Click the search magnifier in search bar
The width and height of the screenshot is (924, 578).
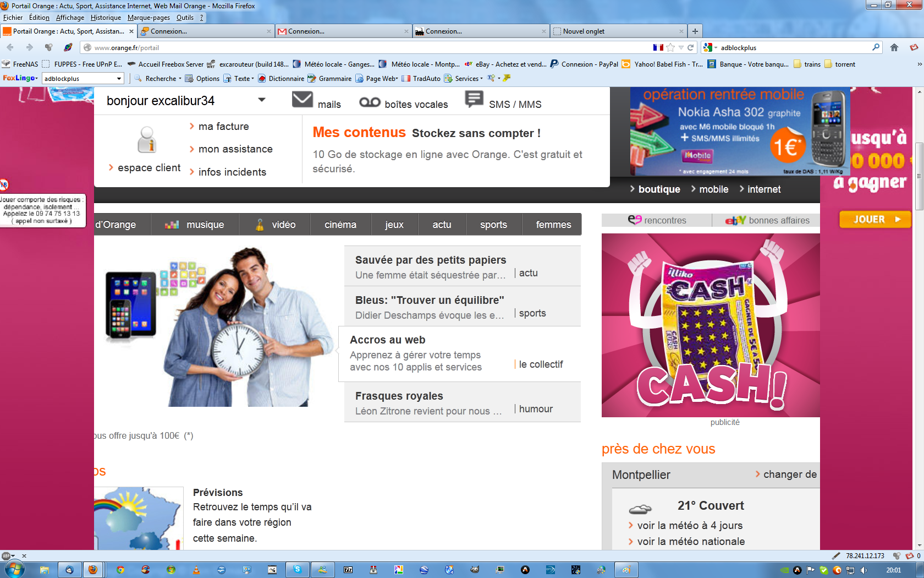[876, 47]
